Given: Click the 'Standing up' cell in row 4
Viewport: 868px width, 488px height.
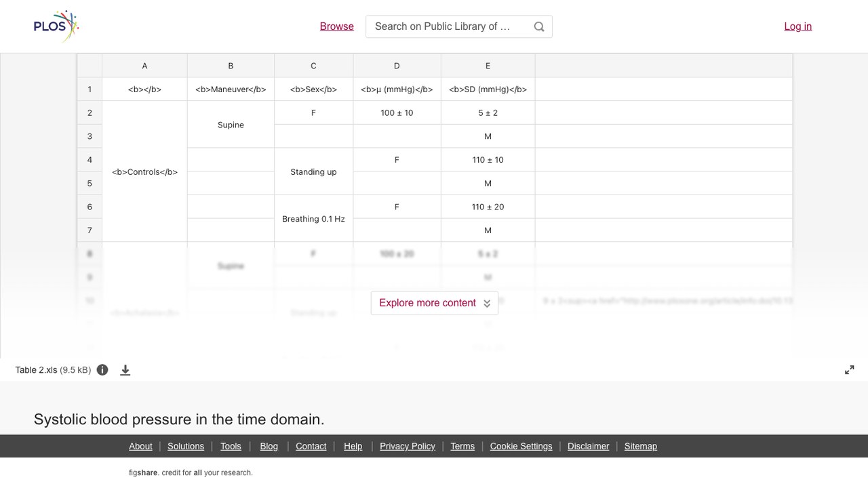Looking at the screenshot, I should pyautogui.click(x=313, y=171).
